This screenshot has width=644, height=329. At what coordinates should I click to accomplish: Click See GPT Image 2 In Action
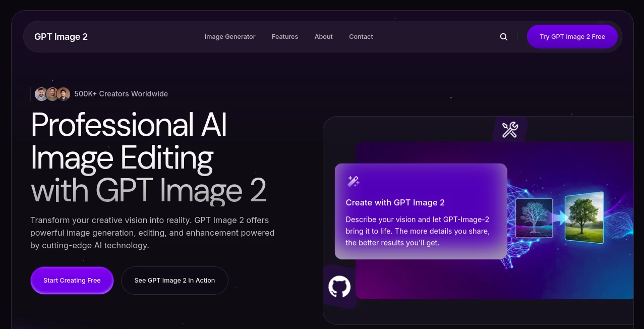[x=174, y=280]
